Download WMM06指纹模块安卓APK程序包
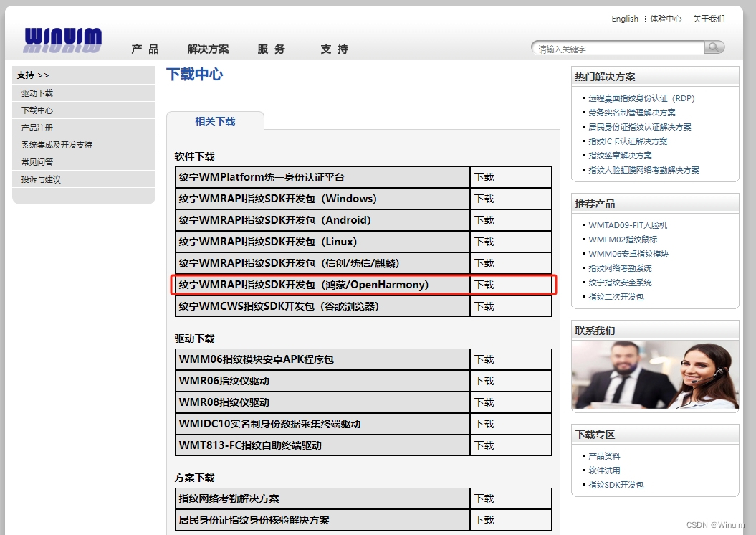 pyautogui.click(x=484, y=359)
